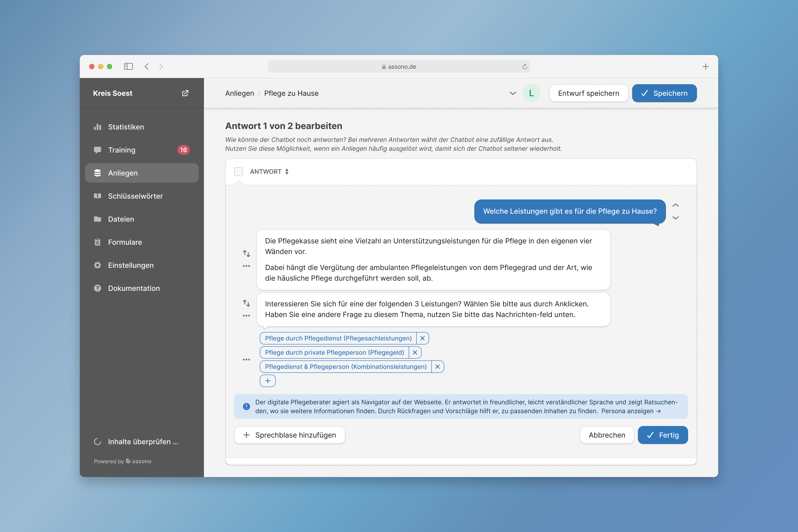Screen dimensions: 798x532
Task: Go back with browser back arrow
Action: [x=147, y=66]
